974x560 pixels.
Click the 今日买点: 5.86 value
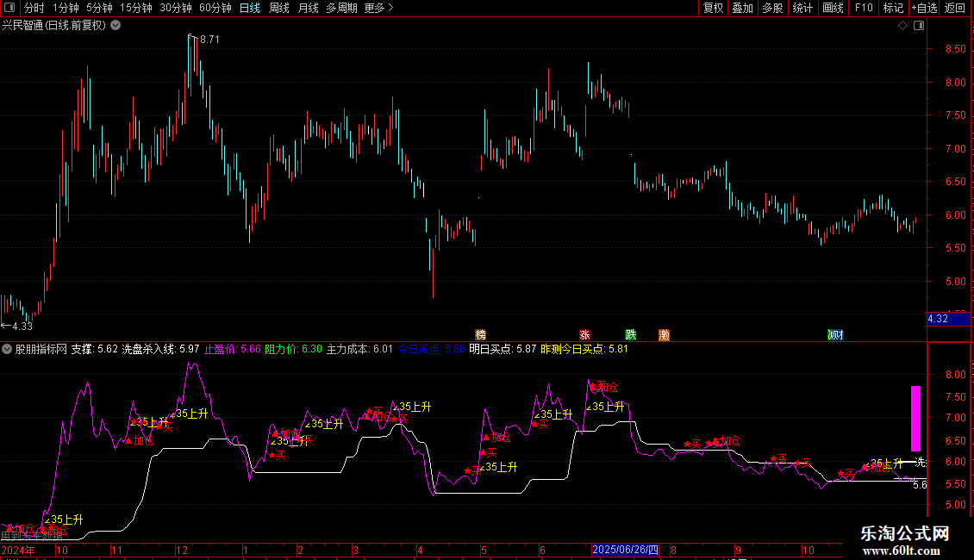tap(431, 349)
